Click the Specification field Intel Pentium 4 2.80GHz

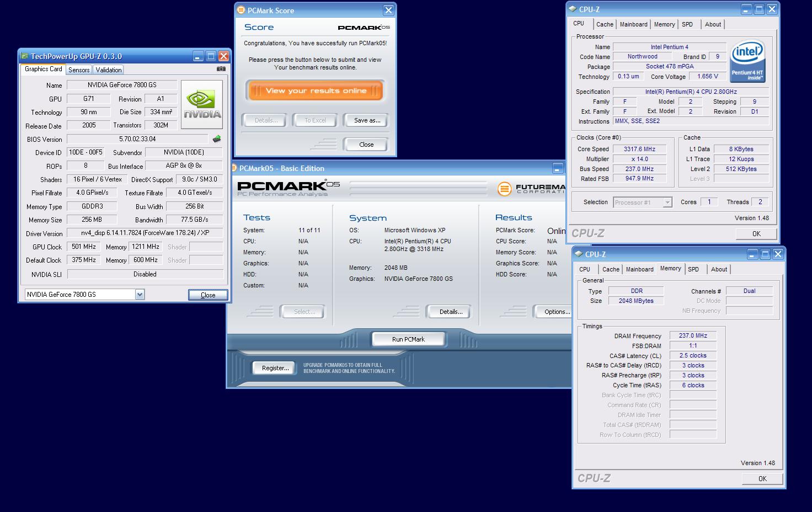coord(691,92)
